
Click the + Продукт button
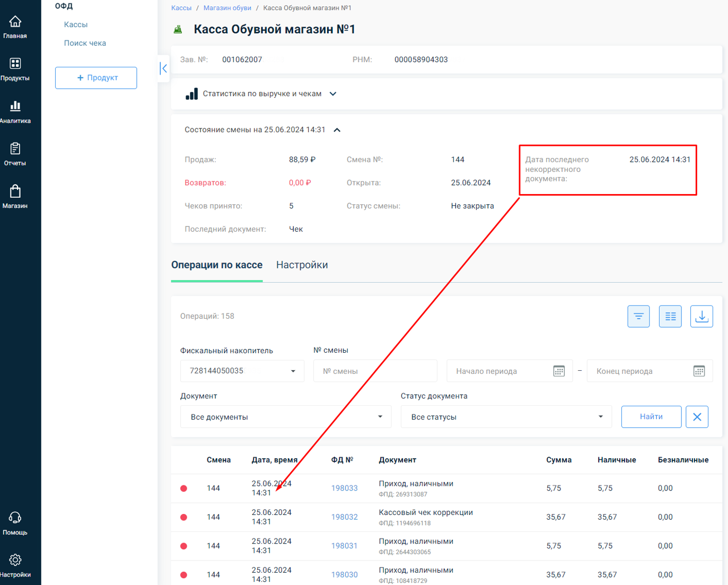[96, 77]
